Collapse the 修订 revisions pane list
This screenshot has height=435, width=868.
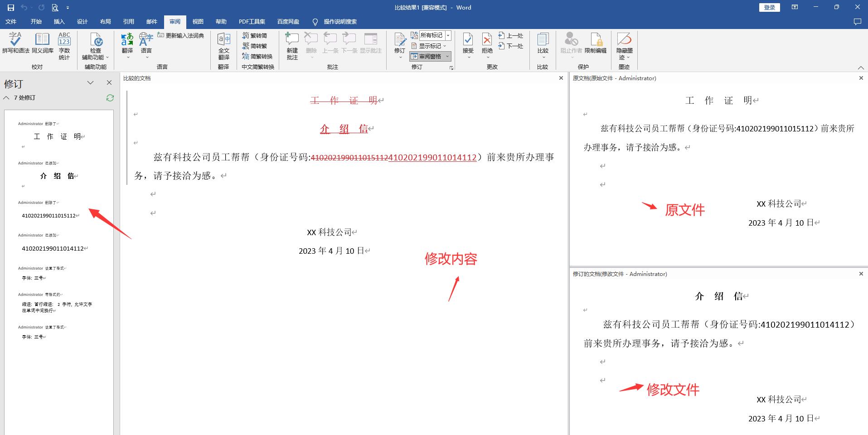[6, 98]
